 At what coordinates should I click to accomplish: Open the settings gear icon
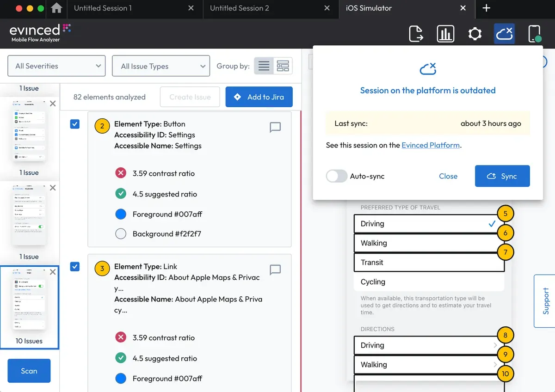(x=475, y=34)
